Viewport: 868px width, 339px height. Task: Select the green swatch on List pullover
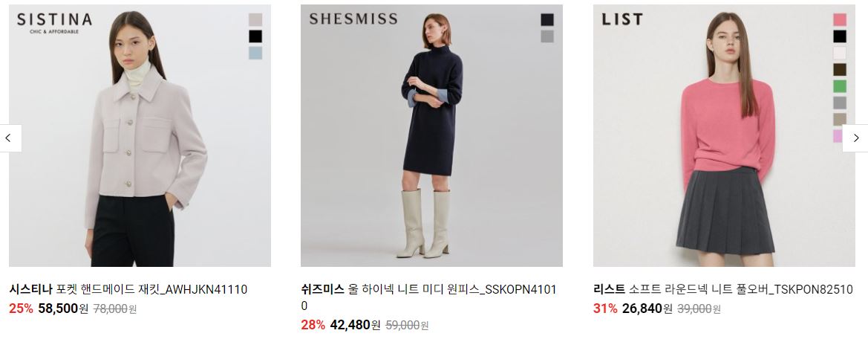[x=840, y=86]
